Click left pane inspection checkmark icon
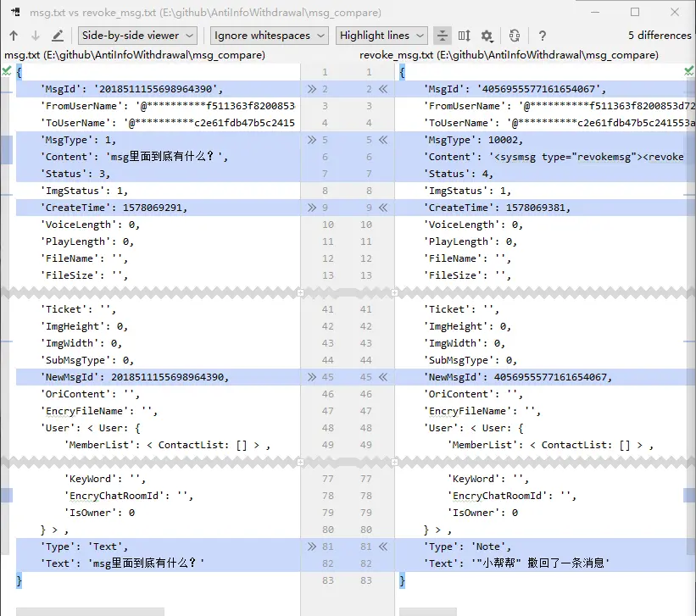This screenshot has width=696, height=616. point(6,70)
